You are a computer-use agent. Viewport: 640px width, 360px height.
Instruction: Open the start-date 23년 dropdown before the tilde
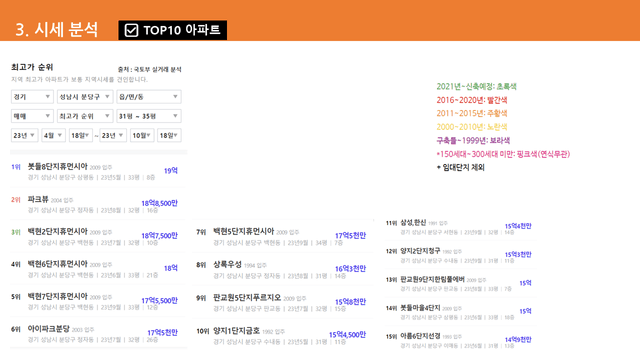coord(24,135)
